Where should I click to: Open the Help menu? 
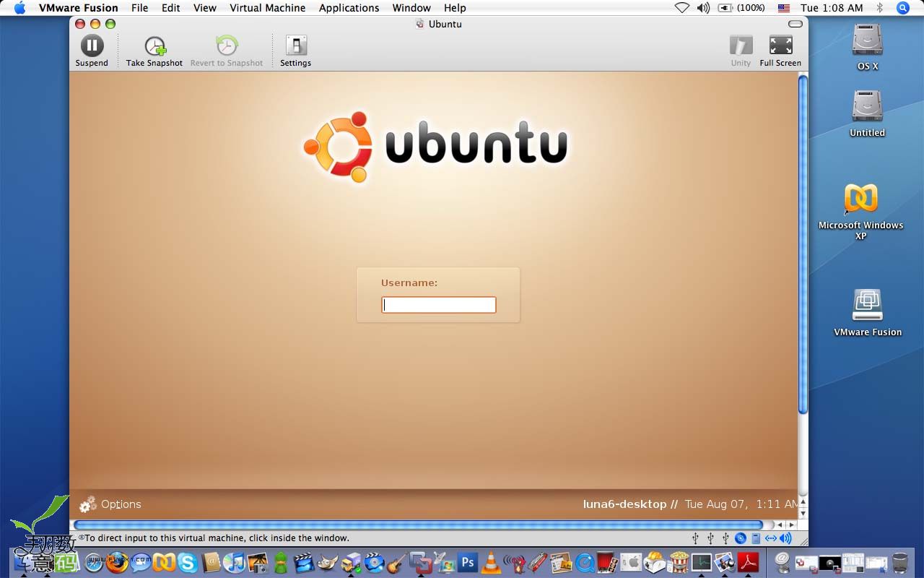[455, 8]
